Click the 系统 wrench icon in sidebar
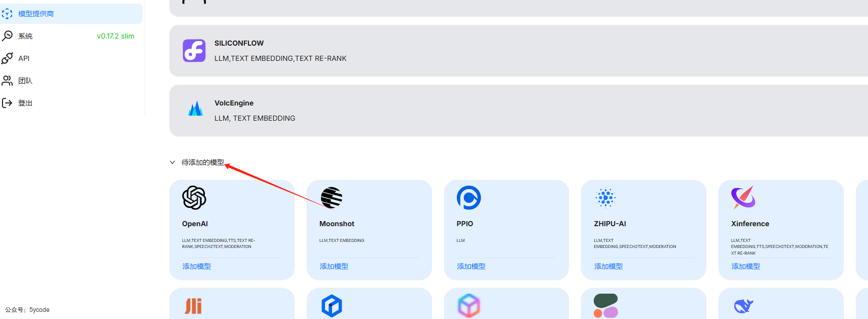 point(7,36)
